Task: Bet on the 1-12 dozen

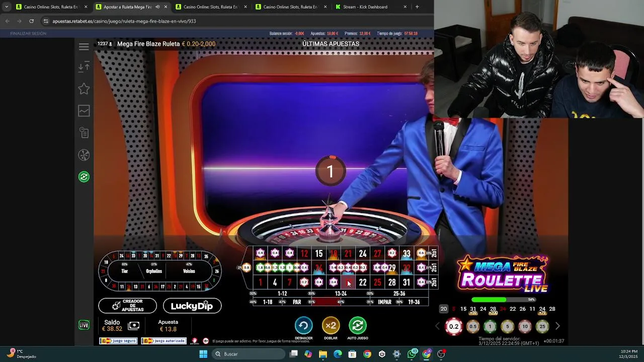Action: coord(282,294)
